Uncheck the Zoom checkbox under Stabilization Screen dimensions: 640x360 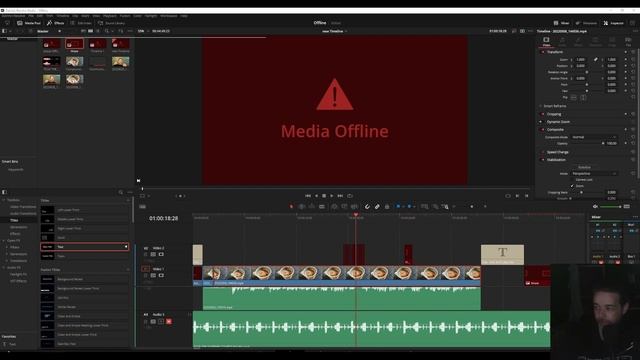click(572, 186)
